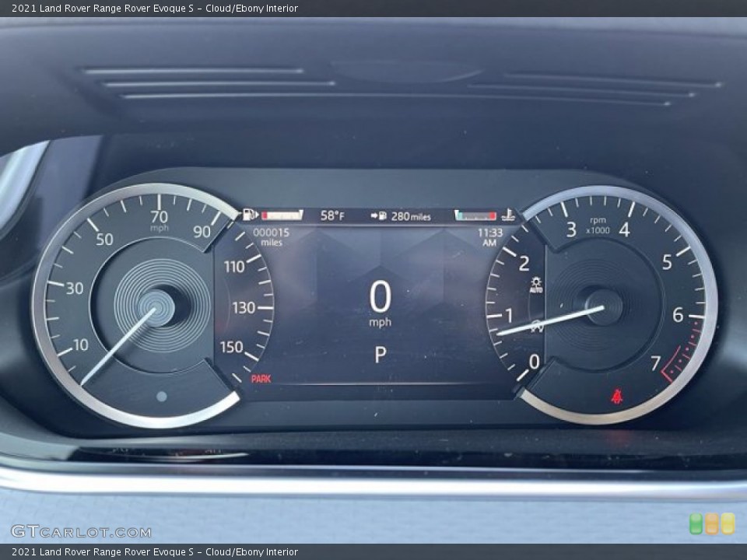The width and height of the screenshot is (747, 560).
Task: Tap the 70 mark on speedometer
Action: point(159,217)
